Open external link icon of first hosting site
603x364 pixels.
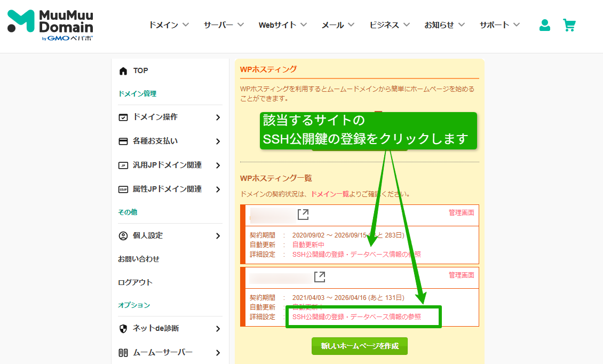[303, 215]
